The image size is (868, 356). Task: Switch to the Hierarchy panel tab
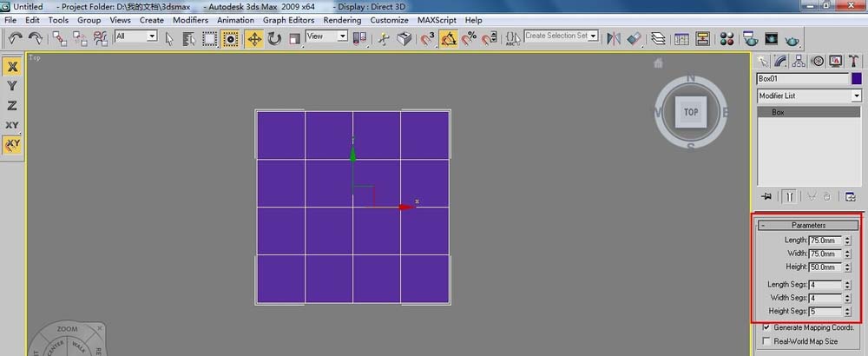(799, 61)
